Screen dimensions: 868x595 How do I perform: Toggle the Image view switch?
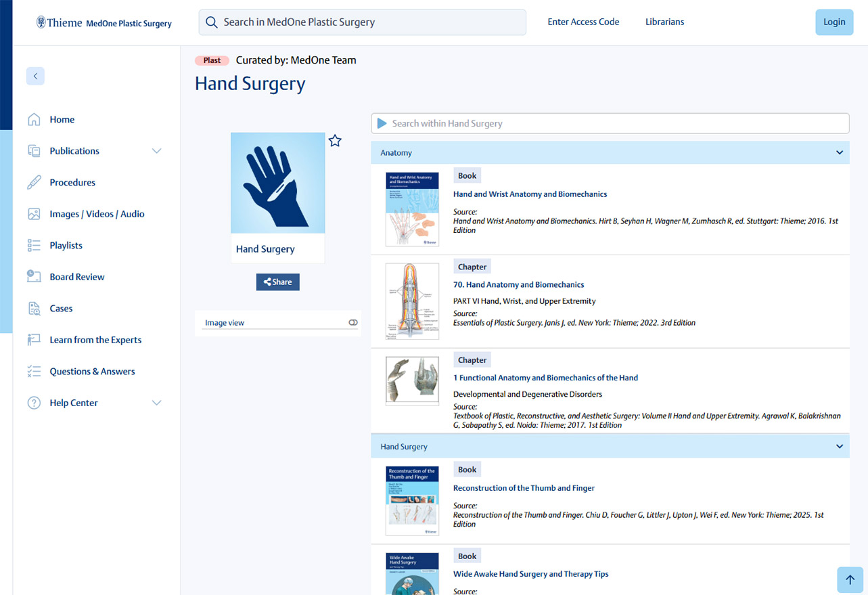(x=352, y=322)
